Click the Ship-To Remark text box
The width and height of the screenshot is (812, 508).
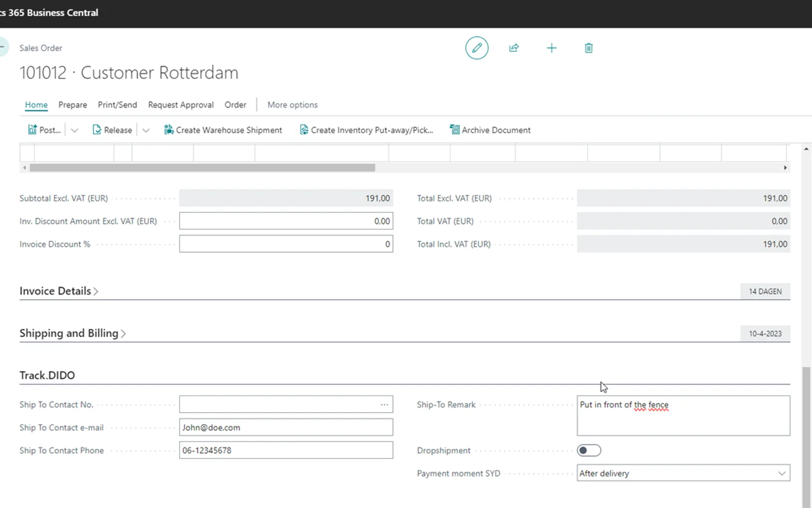point(683,416)
